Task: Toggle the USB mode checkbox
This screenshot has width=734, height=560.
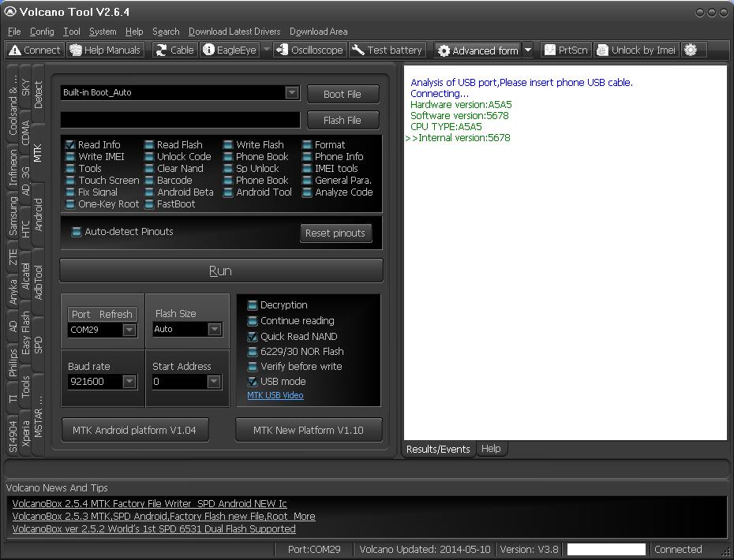Action: point(253,381)
